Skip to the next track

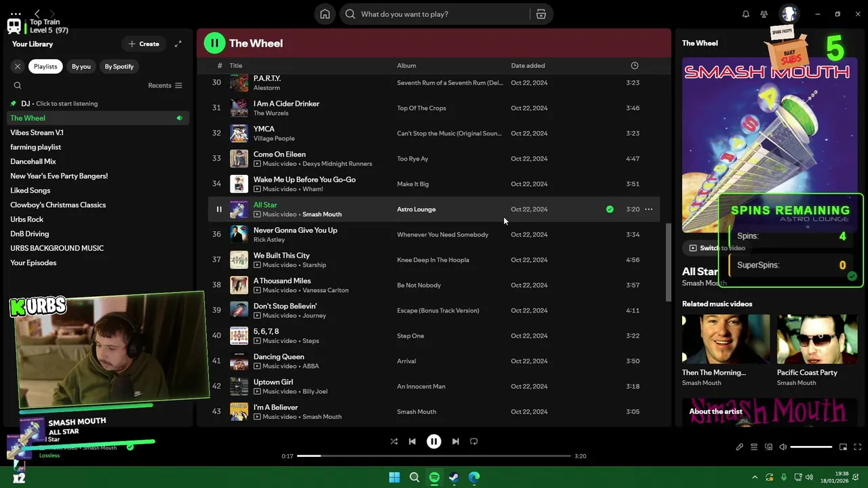(456, 441)
